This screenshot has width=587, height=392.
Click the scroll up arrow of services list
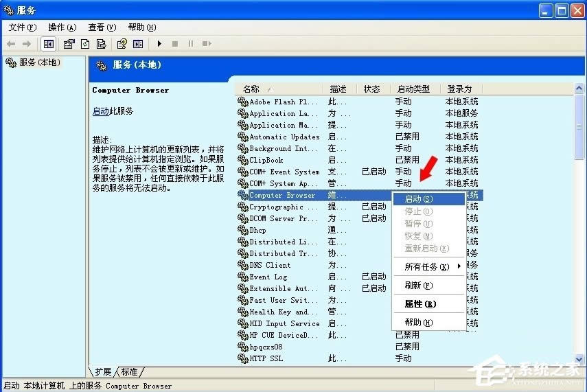pyautogui.click(x=579, y=89)
